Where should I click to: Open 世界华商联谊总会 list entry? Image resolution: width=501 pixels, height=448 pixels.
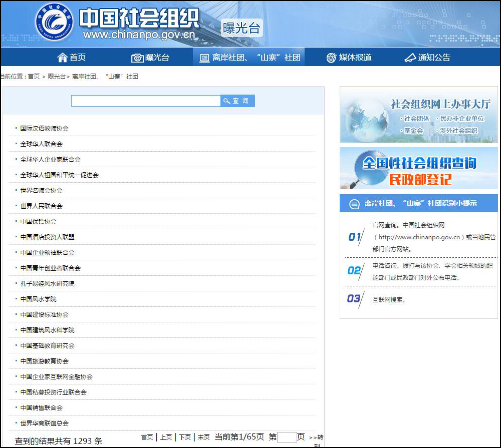[x=45, y=423]
